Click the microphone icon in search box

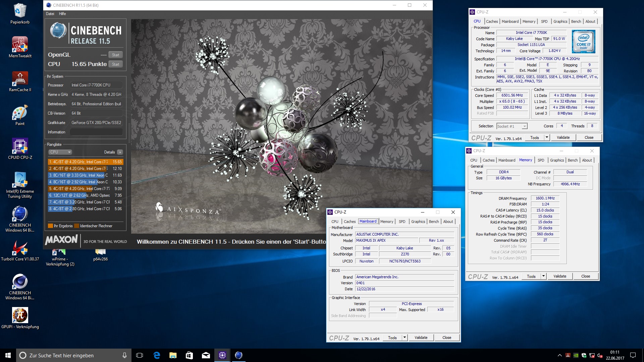124,355
